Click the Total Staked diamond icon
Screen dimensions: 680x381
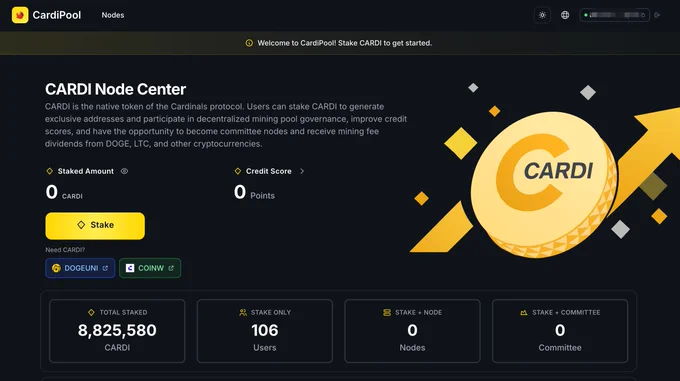pyautogui.click(x=91, y=313)
